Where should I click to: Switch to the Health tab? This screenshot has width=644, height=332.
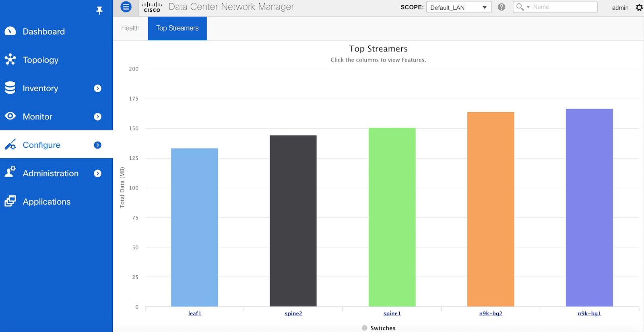(x=130, y=28)
